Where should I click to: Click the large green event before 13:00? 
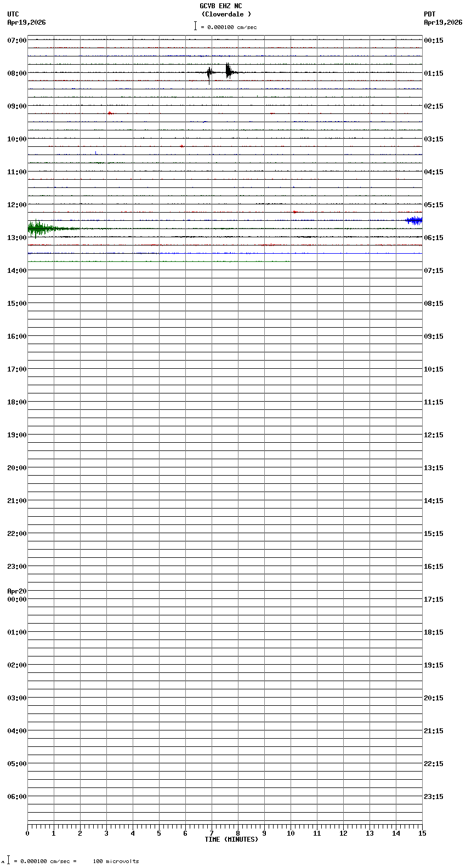(x=44, y=228)
